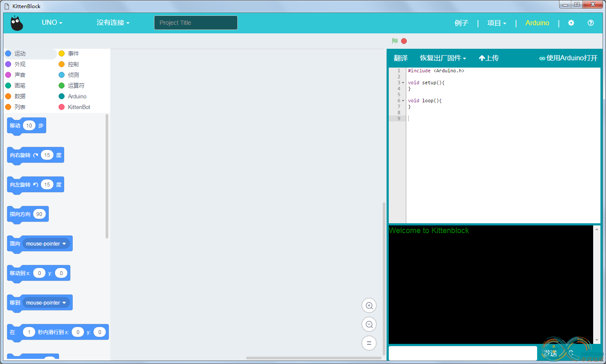This screenshot has height=364, width=606.
Task: Select the 外观 looks category
Action: 30,64
